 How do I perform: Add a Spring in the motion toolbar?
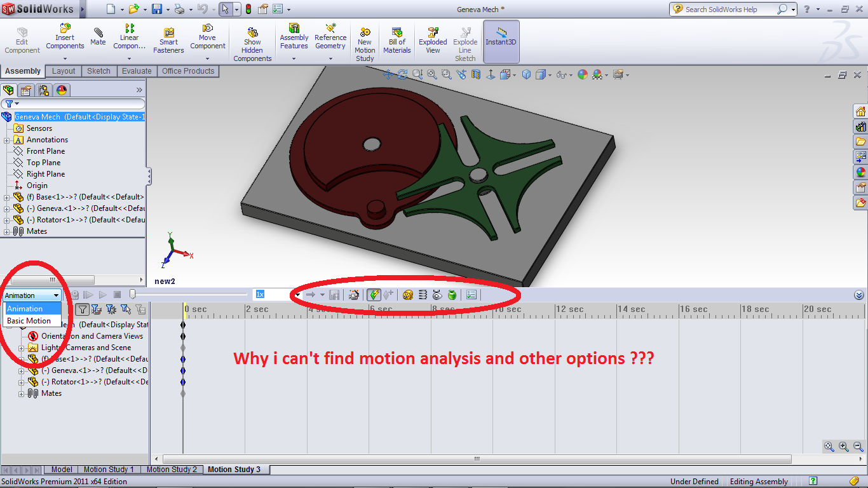[x=423, y=295]
